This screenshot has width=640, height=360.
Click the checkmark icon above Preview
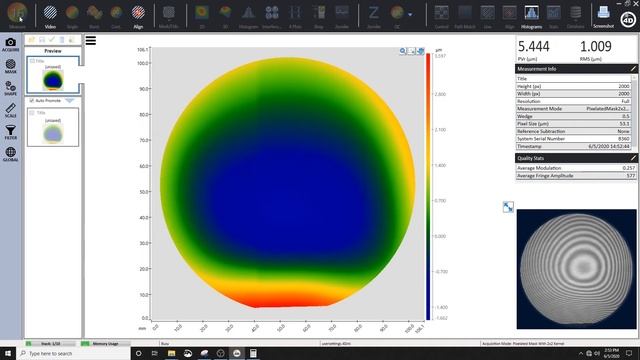[x=52, y=40]
